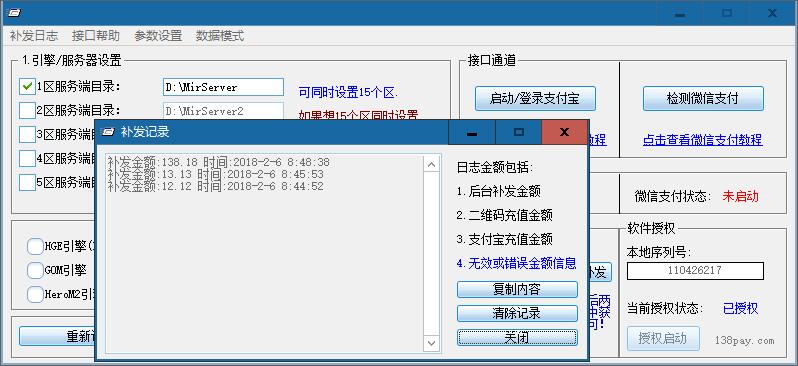Viewport: 798px width, 366px height.
Task: Uncheck the 1区服务端目录 checkbox
Action: click(27, 87)
